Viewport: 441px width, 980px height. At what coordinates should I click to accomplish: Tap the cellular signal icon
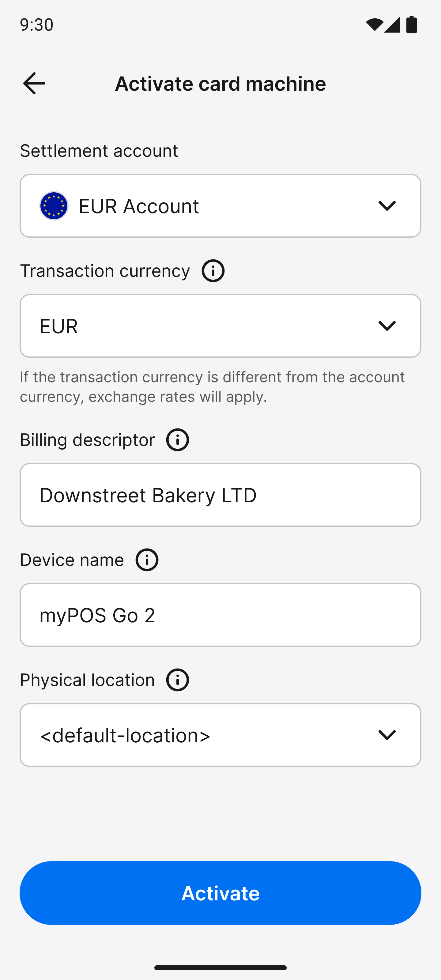click(392, 25)
